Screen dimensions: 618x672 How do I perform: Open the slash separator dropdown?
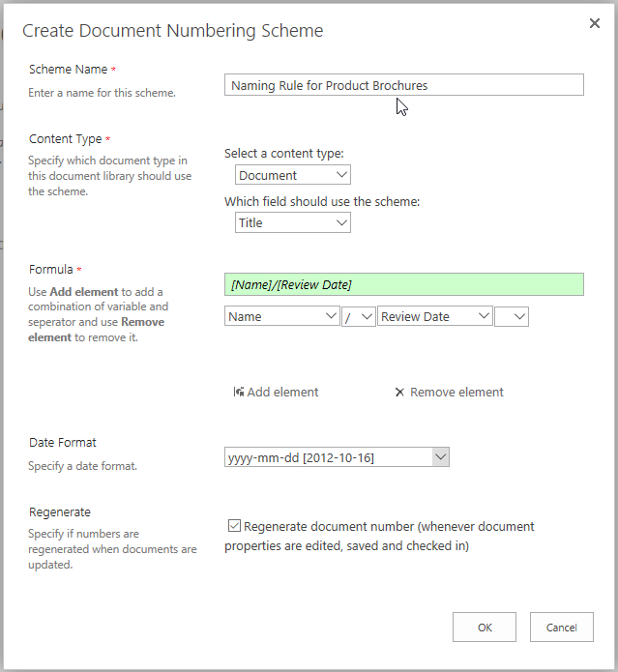(x=359, y=317)
